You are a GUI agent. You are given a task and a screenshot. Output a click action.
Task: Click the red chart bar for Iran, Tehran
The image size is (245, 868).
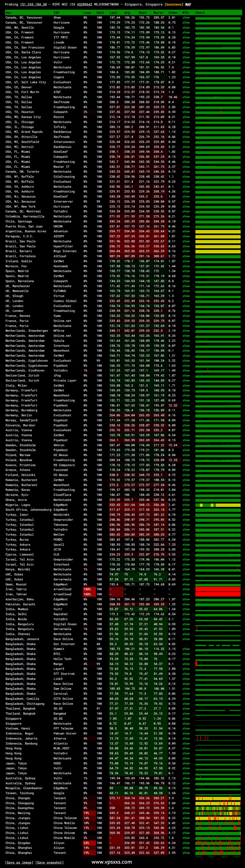point(218,594)
